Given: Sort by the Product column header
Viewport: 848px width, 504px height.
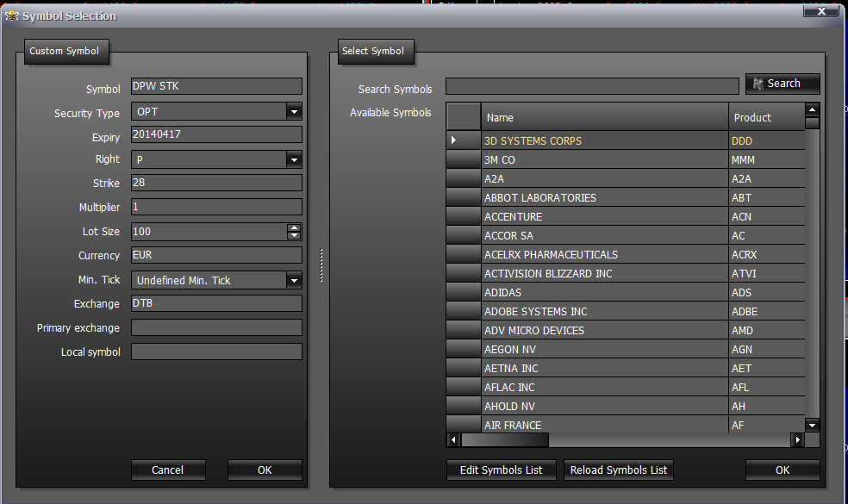Looking at the screenshot, I should 767,117.
